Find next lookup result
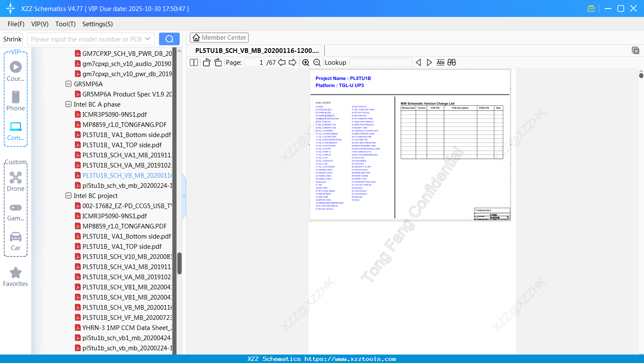644x363 pixels. tap(429, 63)
